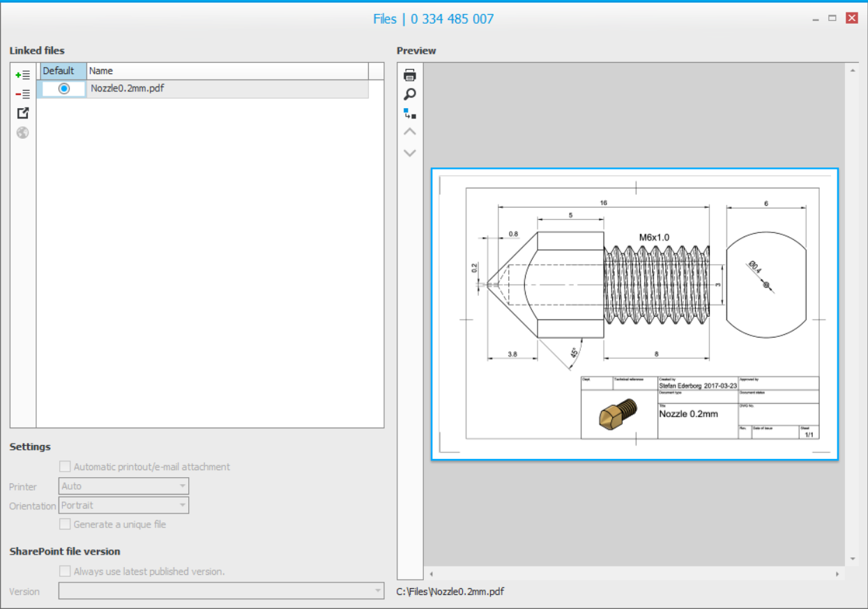Open linked file externally icon
This screenshot has width=868, height=609.
pos(22,113)
